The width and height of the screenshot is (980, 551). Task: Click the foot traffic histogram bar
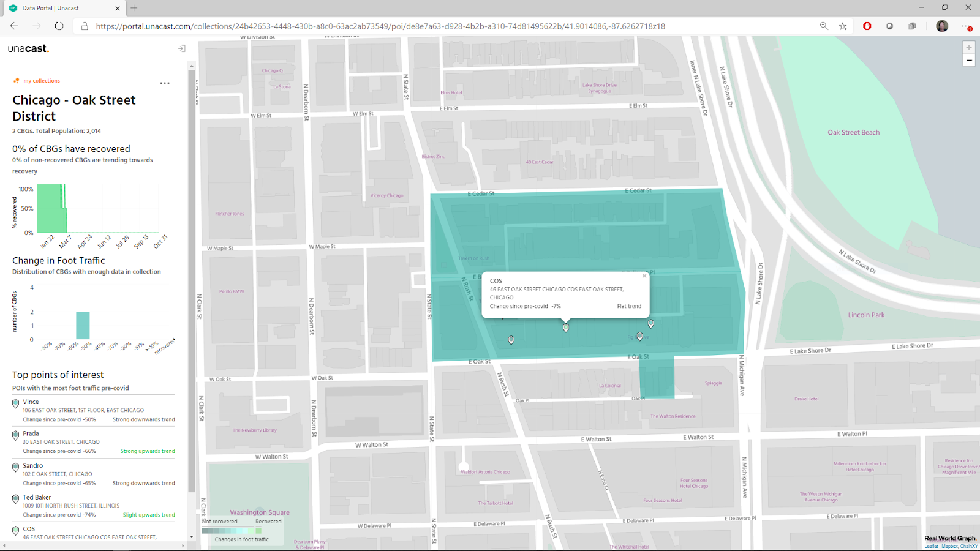83,326
